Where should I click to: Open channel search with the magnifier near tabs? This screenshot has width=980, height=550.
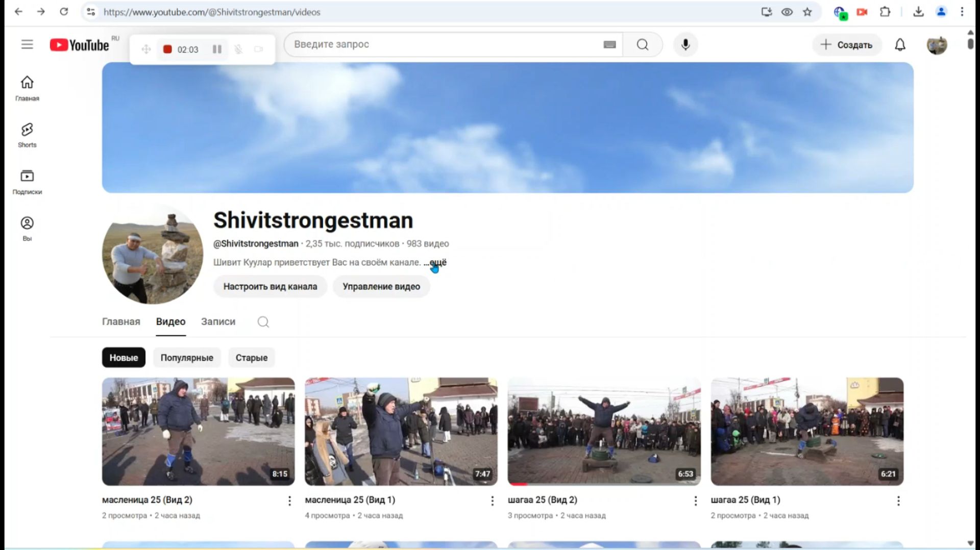click(x=263, y=322)
